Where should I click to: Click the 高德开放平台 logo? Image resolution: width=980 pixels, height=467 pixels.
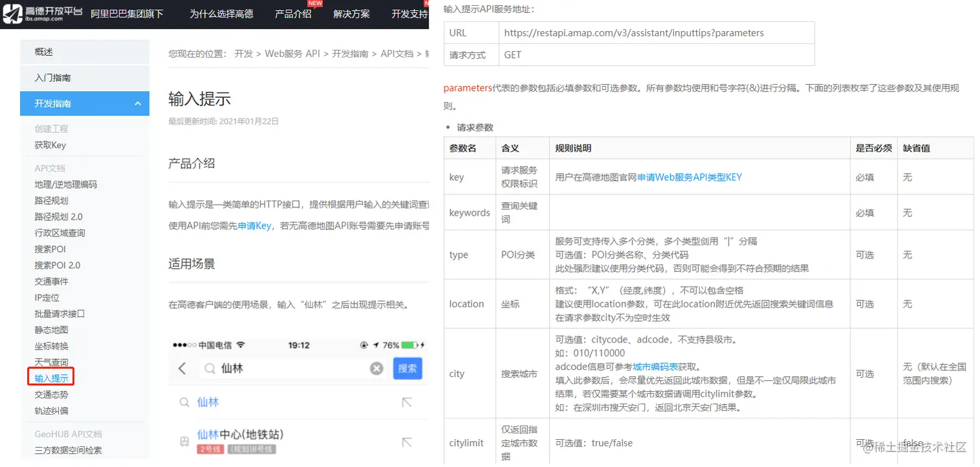point(42,14)
